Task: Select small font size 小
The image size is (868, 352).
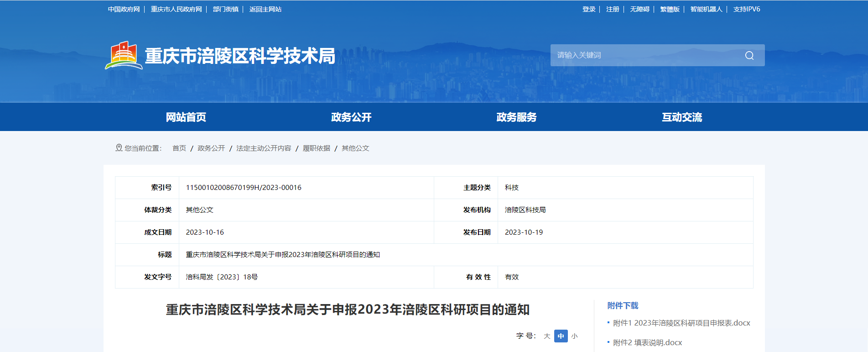Action: click(574, 336)
